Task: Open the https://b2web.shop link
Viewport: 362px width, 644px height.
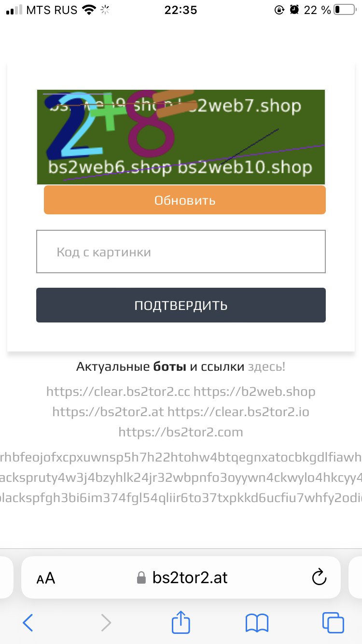Action: coord(254,392)
